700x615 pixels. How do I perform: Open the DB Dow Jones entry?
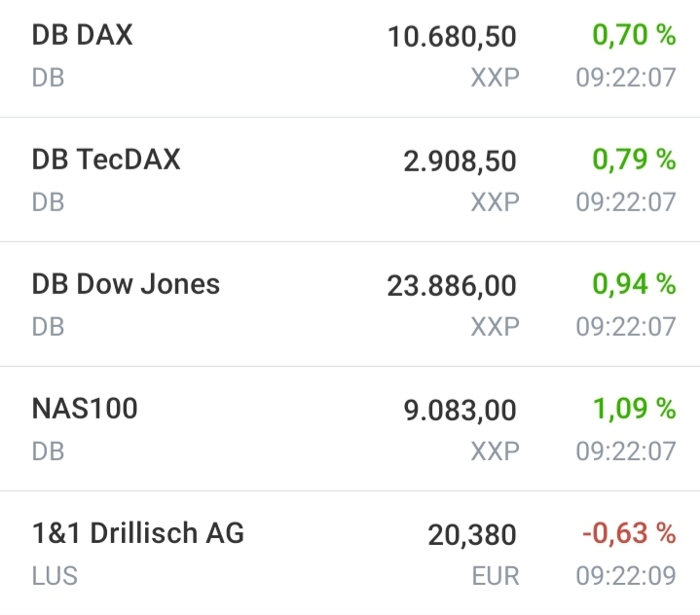coord(126,284)
